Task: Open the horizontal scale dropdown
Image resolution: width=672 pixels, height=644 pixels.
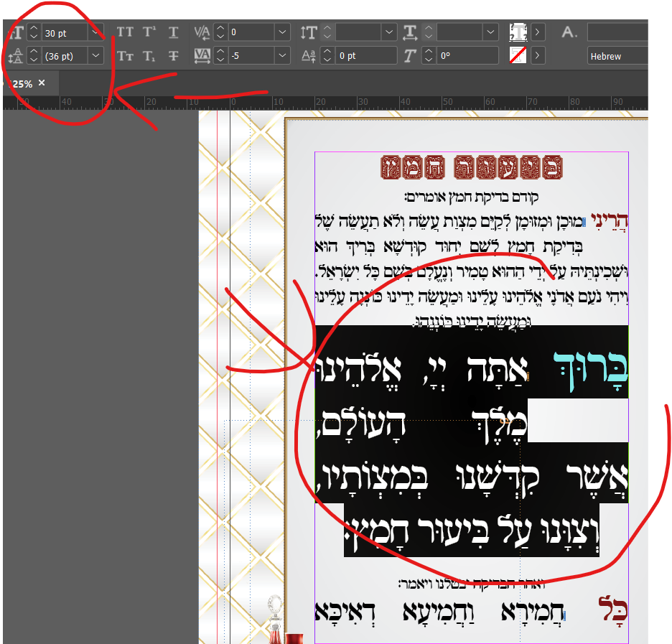Action: pyautogui.click(x=490, y=32)
